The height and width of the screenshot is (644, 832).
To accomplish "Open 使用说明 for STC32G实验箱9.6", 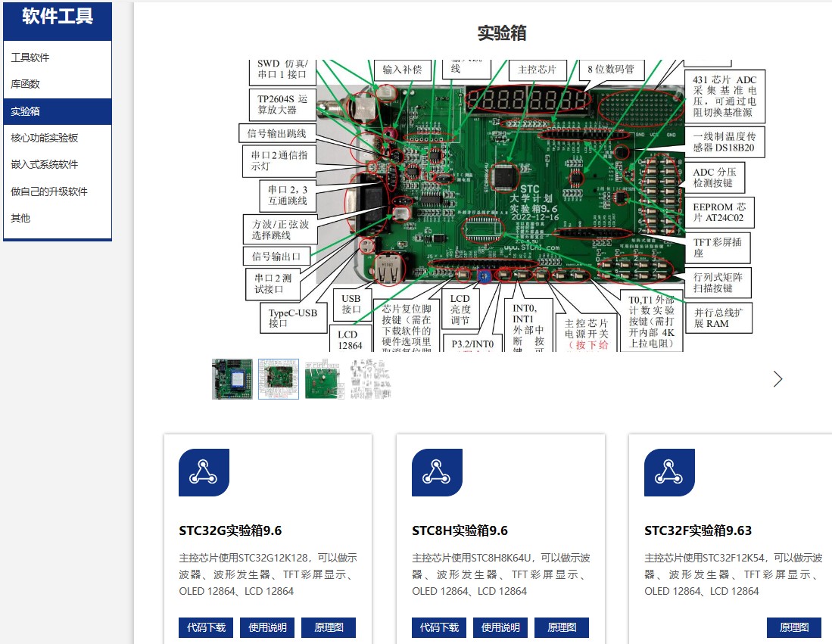I will click(x=267, y=627).
